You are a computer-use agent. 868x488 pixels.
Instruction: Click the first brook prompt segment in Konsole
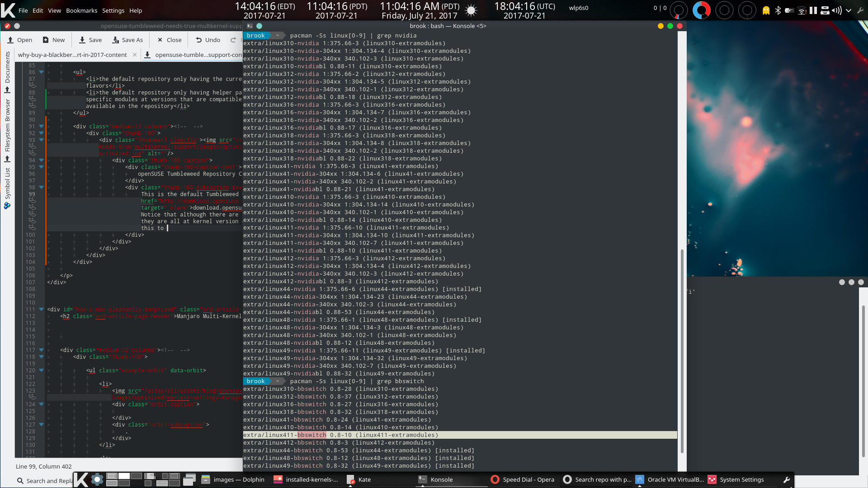[256, 36]
